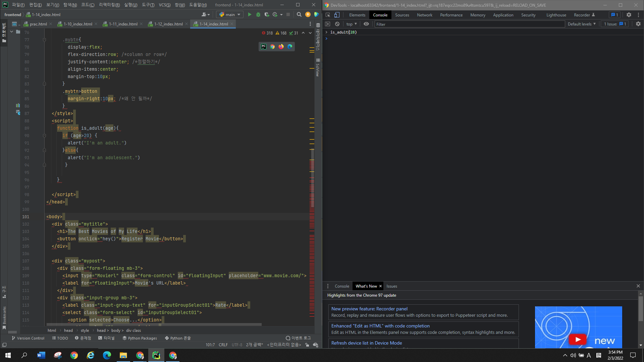The width and height of the screenshot is (644, 362).
Task: Open the 파일(F) menu
Action: point(18,5)
